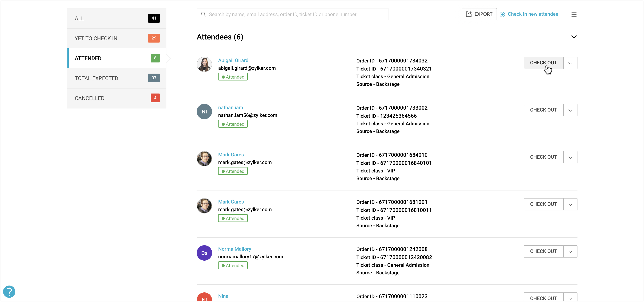Expand dropdown next to Norma Mallory's Check Out
Image resolution: width=644 pixels, height=302 pixels.
coord(570,252)
